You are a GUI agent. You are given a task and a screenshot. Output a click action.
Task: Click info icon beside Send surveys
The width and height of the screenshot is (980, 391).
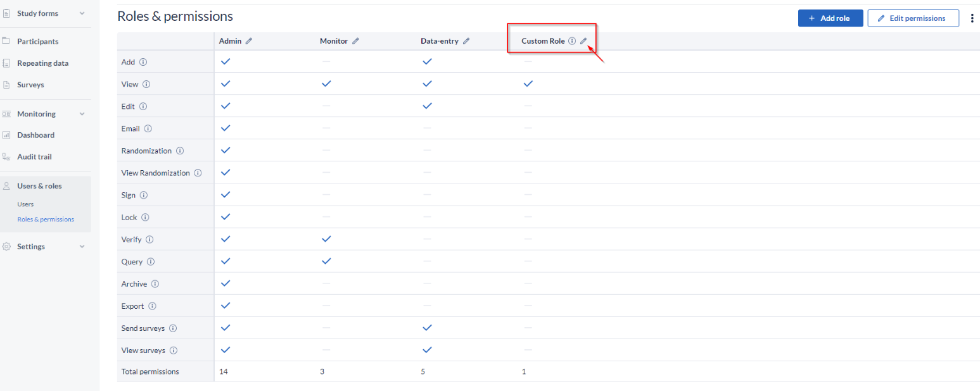click(173, 328)
